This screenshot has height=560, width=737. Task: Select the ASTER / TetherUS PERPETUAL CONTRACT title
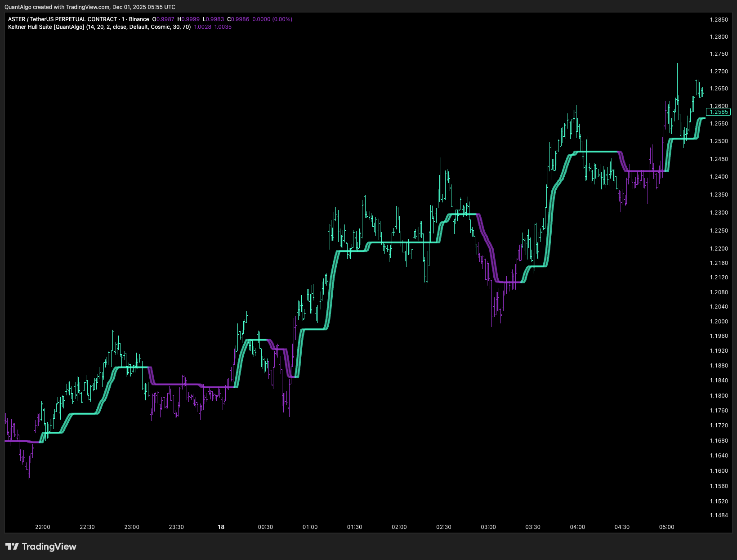63,19
